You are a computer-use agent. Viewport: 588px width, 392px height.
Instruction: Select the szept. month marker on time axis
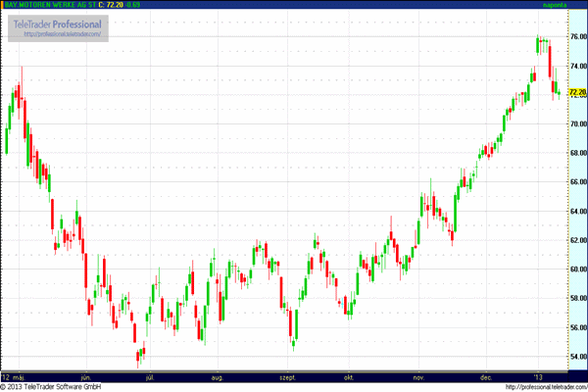click(x=289, y=376)
